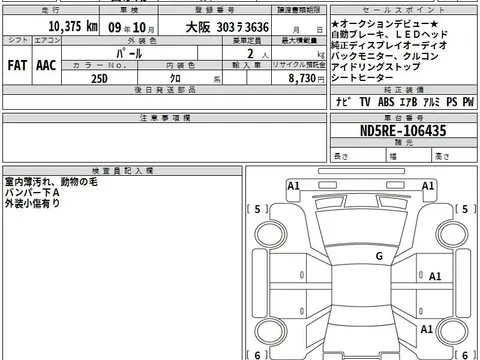The image size is (480, 360).
Task: Select recycle deposit 8,730円
Action: coord(306,78)
